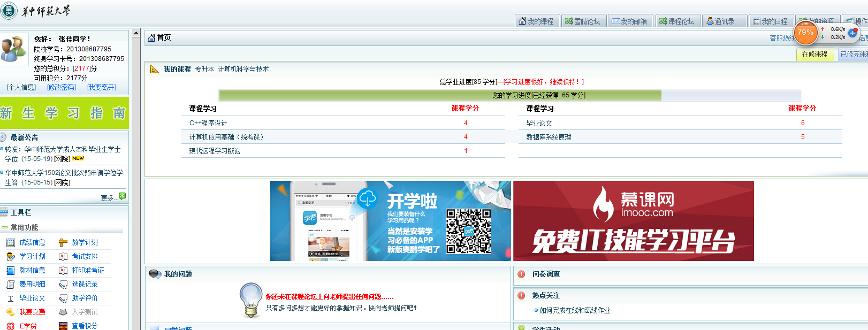
Task: Open the 更多 announcements link
Action: pyautogui.click(x=109, y=198)
